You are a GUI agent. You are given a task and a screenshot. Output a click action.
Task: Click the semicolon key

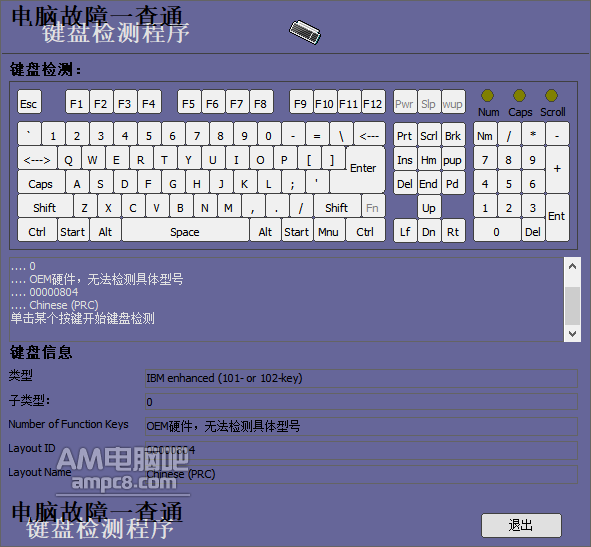coord(293,182)
